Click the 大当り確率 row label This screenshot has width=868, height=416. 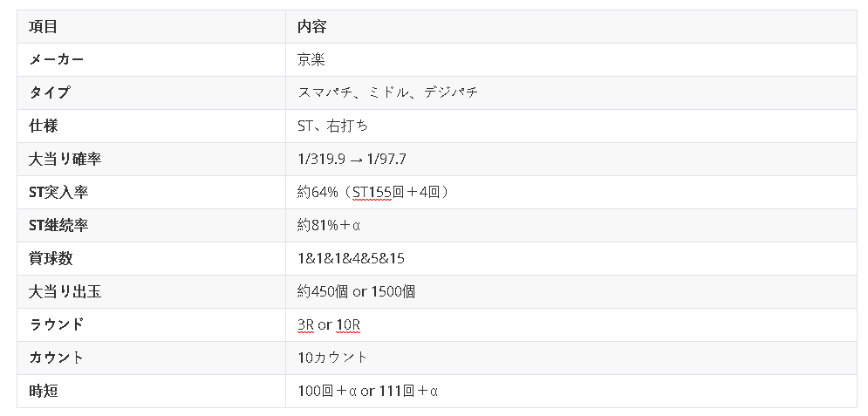point(65,160)
